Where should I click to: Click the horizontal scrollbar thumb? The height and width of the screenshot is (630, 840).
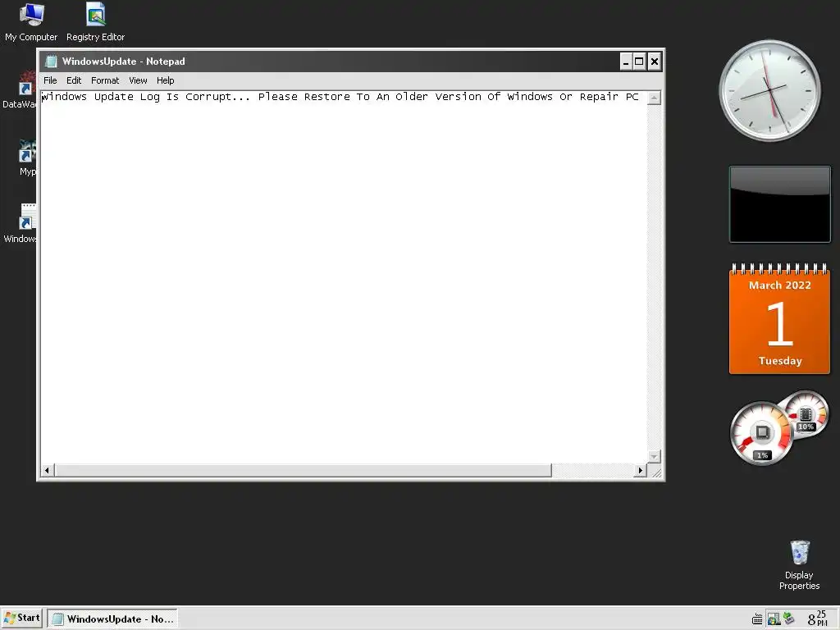(303, 470)
